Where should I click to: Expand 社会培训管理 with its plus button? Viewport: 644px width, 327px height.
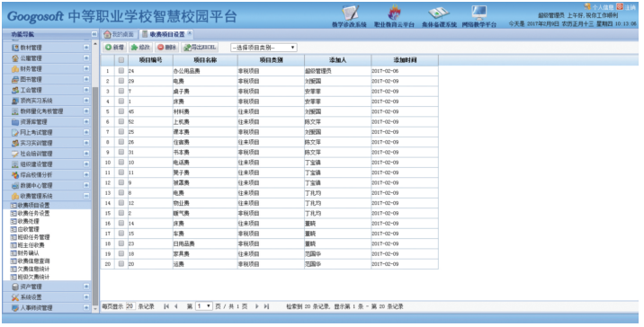pyautogui.click(x=86, y=154)
